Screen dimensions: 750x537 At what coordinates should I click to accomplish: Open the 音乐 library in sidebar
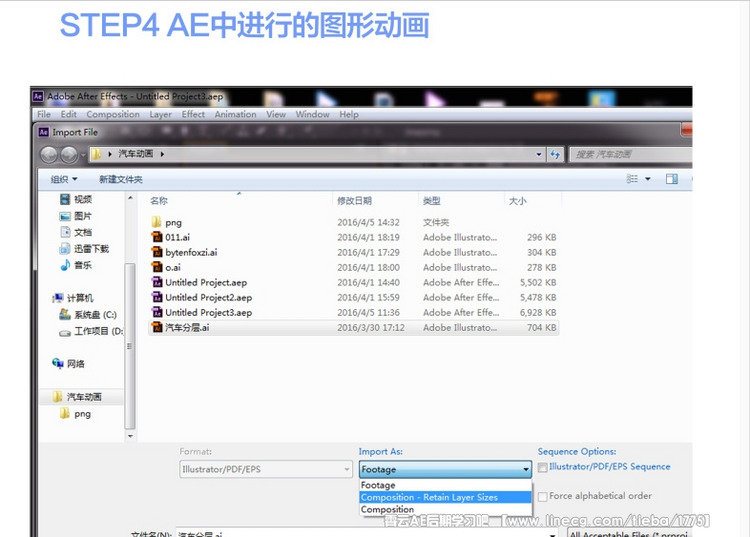(76, 265)
